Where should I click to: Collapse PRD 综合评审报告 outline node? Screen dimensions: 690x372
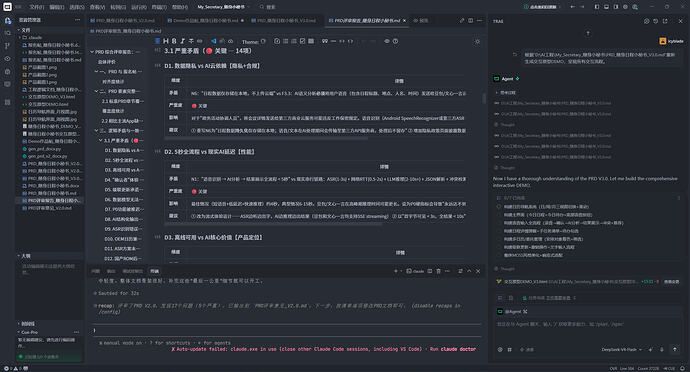[92, 52]
